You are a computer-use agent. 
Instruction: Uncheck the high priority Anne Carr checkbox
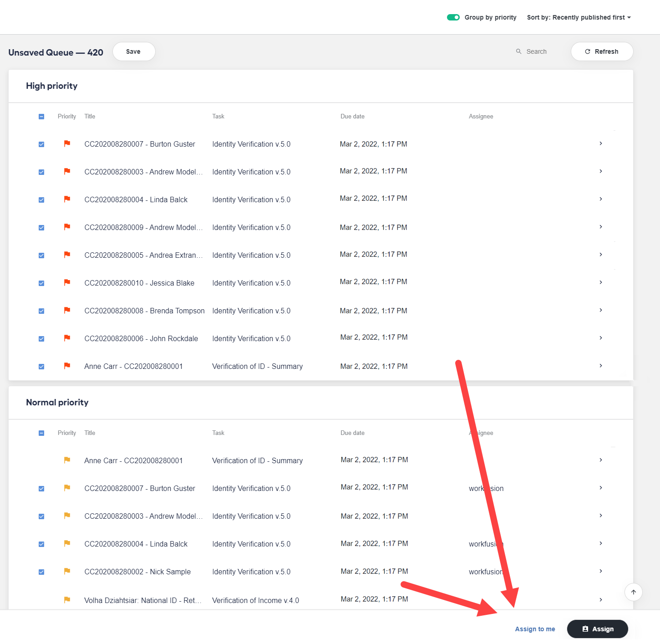41,367
